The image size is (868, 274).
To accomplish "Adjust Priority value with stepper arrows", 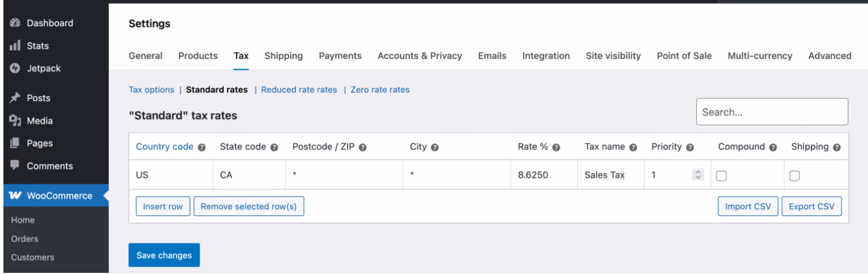I will (698, 175).
